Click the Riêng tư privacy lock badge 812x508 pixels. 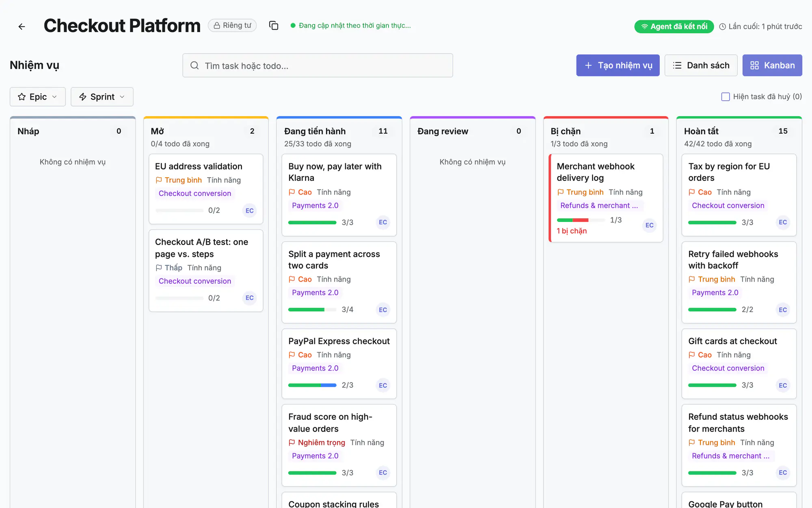coord(232,25)
